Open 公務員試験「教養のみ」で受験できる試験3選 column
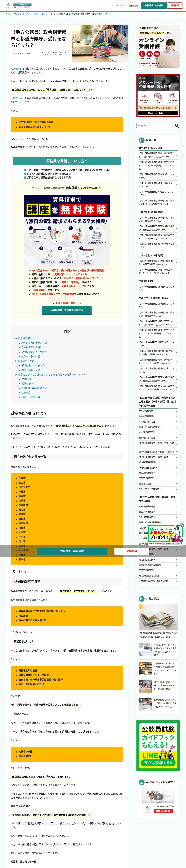Viewport: 186px width, 868px height. 158,669
